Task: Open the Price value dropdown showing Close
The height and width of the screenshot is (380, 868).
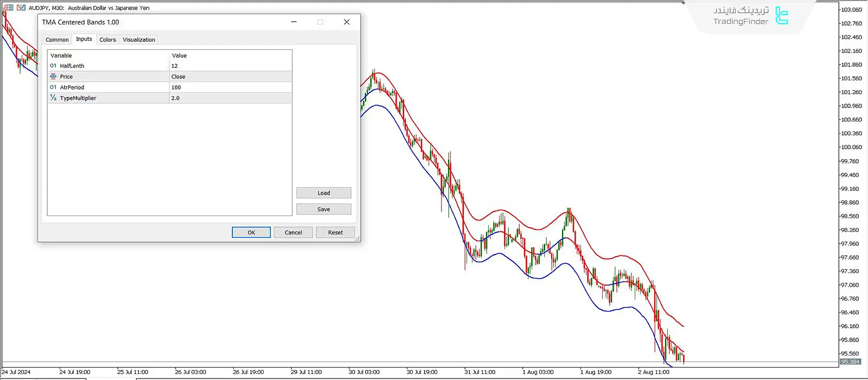Action: pos(230,77)
